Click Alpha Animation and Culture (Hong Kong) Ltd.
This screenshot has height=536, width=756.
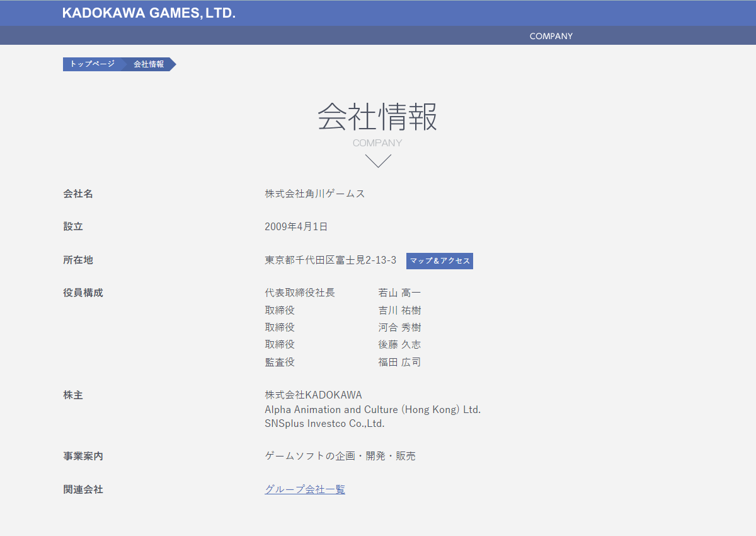[x=372, y=409]
